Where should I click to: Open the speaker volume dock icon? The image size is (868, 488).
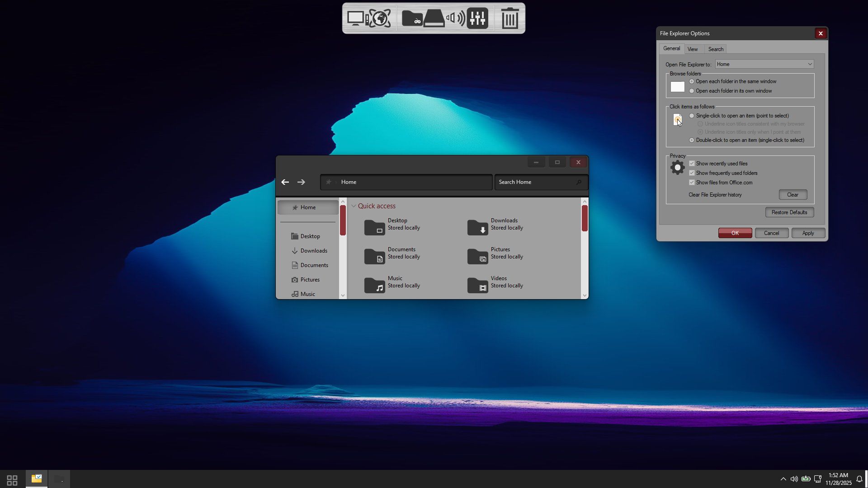[455, 19]
